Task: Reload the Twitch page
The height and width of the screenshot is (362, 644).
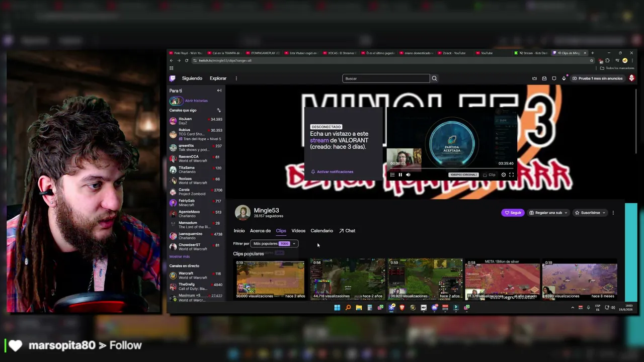Action: tap(187, 60)
